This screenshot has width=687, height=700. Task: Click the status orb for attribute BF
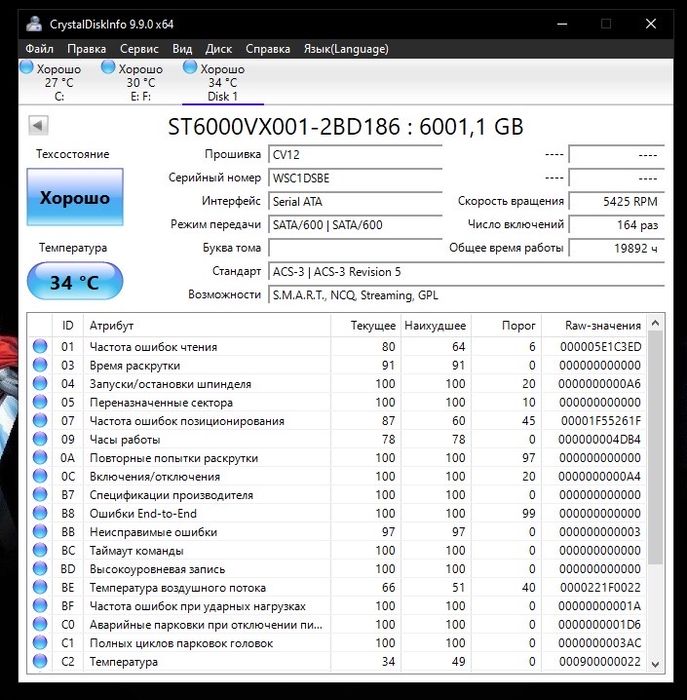(x=40, y=605)
